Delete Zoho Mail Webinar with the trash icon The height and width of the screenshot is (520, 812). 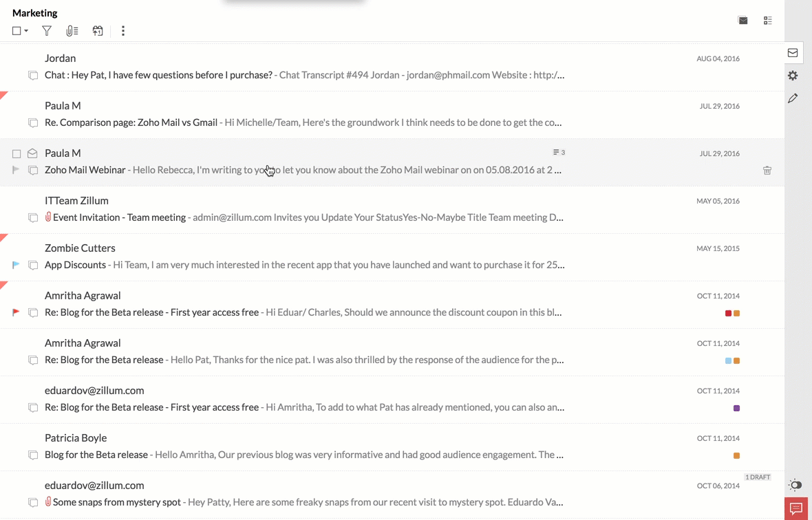coord(767,170)
